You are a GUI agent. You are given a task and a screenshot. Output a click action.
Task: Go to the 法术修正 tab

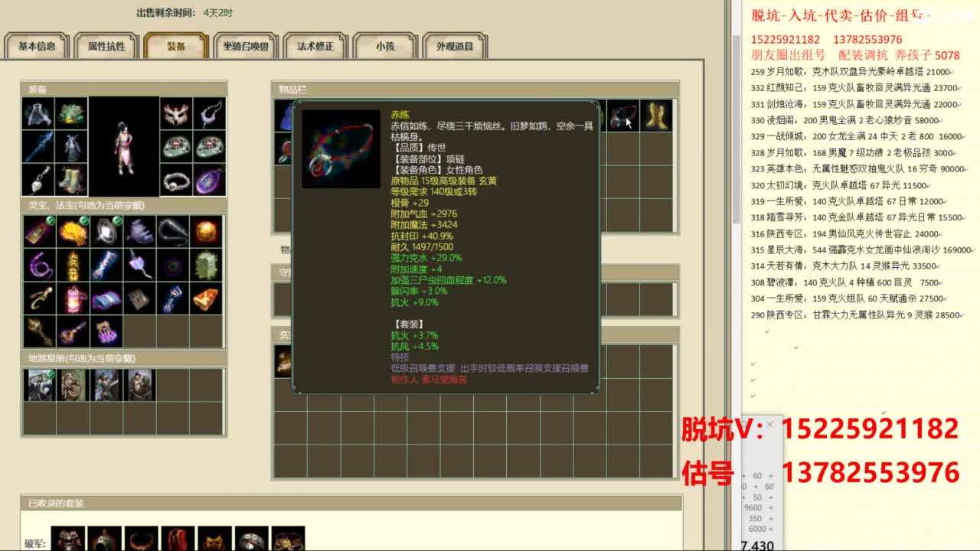315,46
